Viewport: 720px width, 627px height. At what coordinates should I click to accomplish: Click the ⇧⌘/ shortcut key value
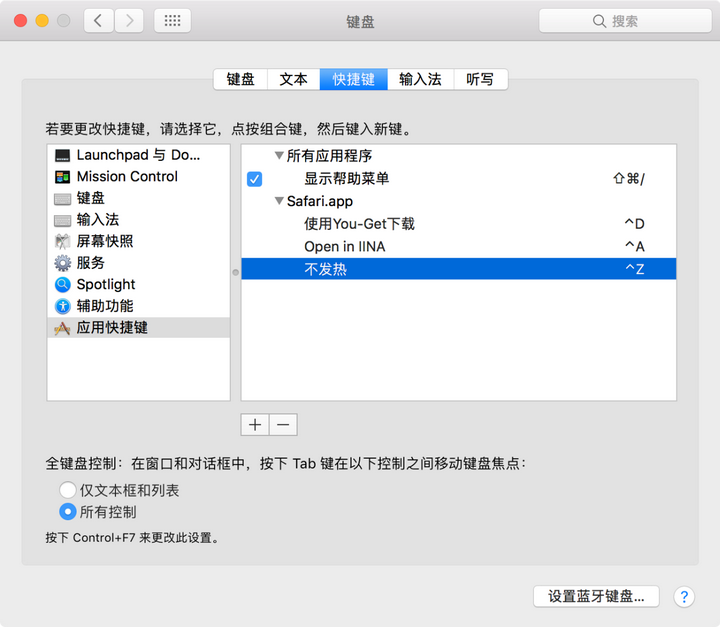point(629,179)
